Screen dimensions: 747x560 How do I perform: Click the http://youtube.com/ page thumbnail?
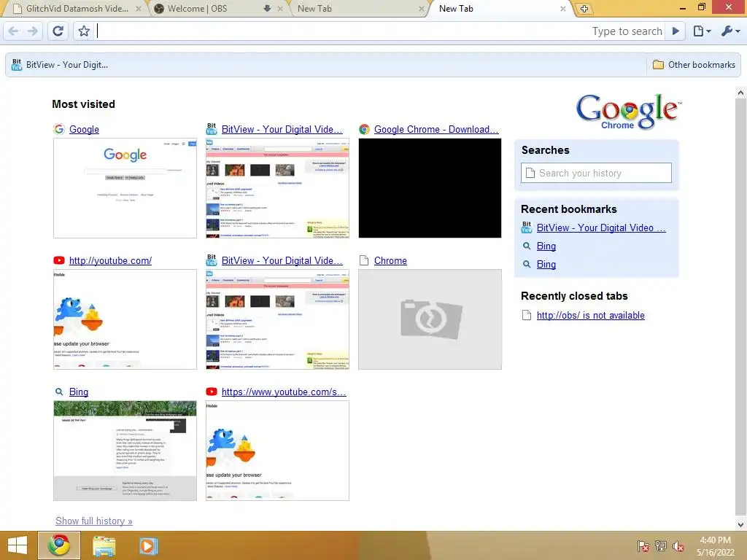(x=125, y=319)
